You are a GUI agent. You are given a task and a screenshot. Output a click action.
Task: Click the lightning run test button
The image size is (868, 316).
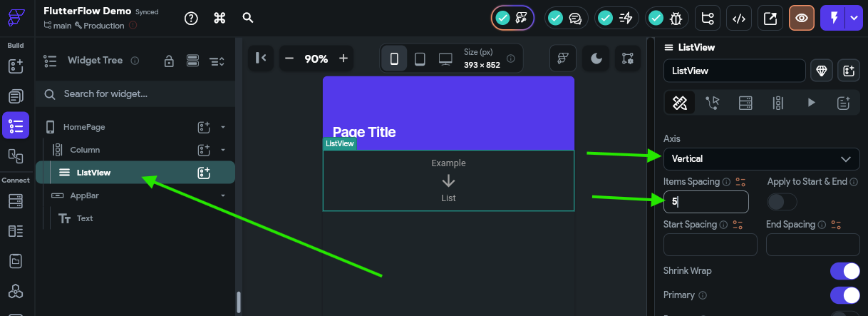(832, 19)
